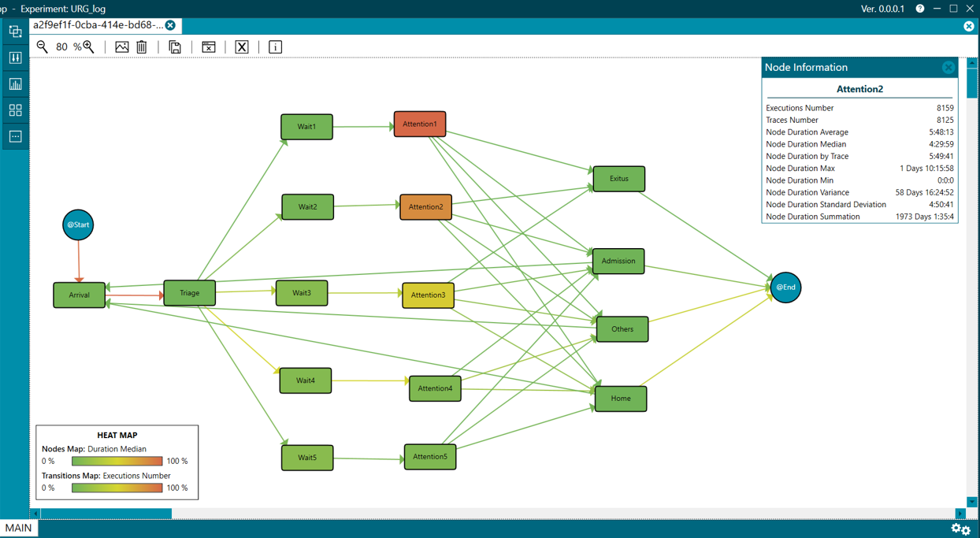
Task: Select the Arrival node
Action: [79, 295]
